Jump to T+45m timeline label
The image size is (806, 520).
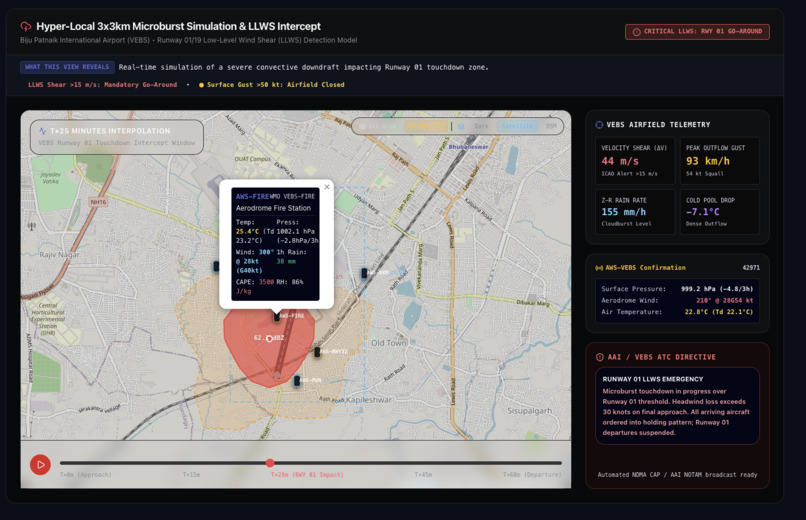(x=424, y=475)
